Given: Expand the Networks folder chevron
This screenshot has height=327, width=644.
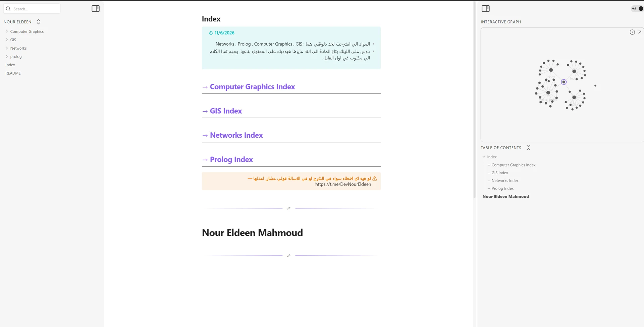Looking at the screenshot, I should (x=7, y=48).
